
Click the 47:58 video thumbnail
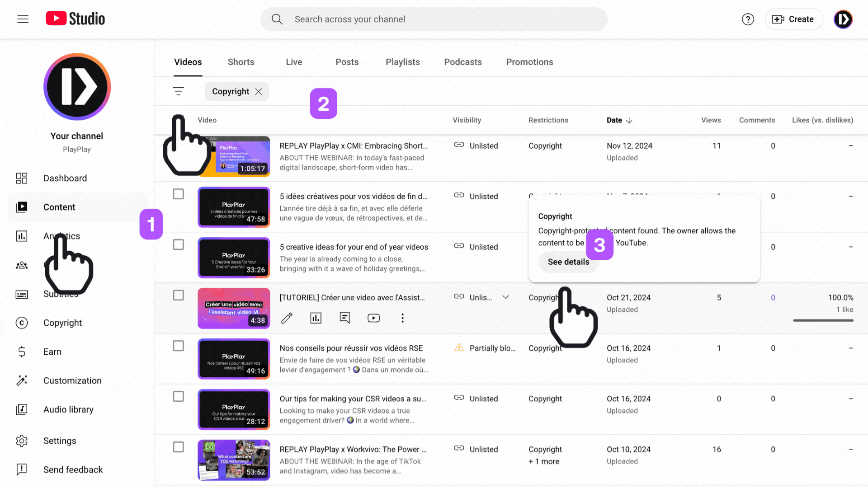(x=234, y=207)
